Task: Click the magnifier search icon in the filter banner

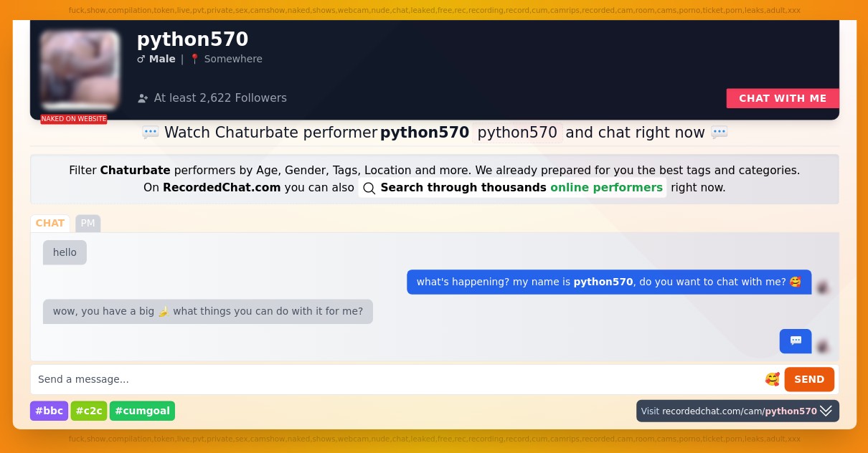Action: click(x=369, y=188)
